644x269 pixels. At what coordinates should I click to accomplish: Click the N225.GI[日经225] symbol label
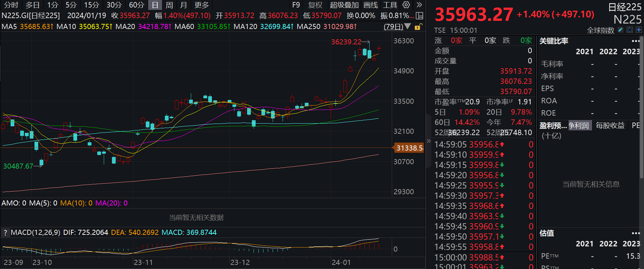pos(31,16)
